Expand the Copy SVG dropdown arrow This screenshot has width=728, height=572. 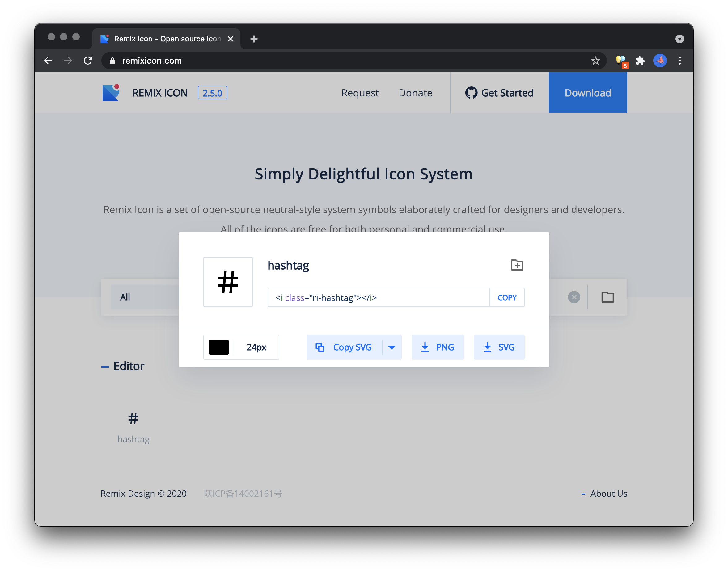(392, 347)
